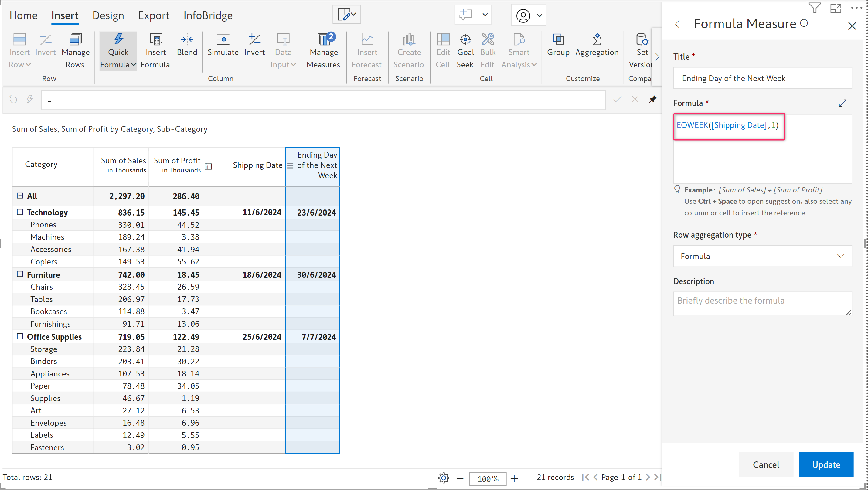Click the Update button
This screenshot has height=490, width=868.
point(825,464)
